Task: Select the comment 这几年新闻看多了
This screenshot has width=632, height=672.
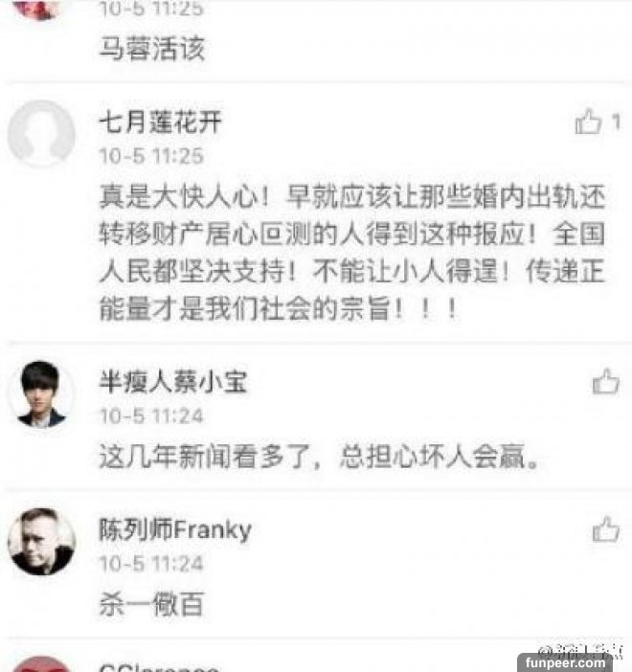Action: (x=319, y=456)
